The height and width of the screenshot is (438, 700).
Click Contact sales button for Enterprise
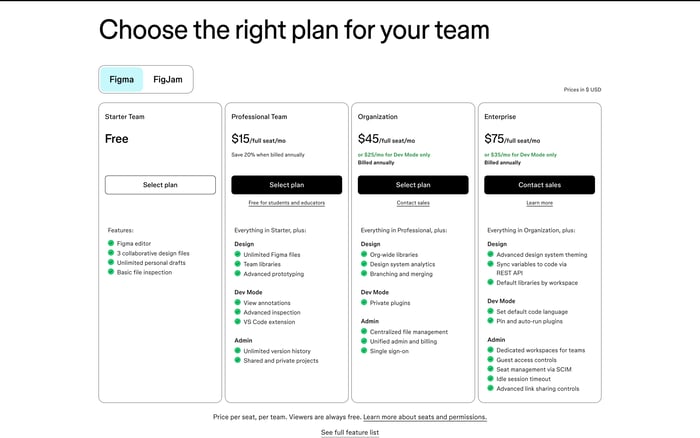tap(539, 185)
